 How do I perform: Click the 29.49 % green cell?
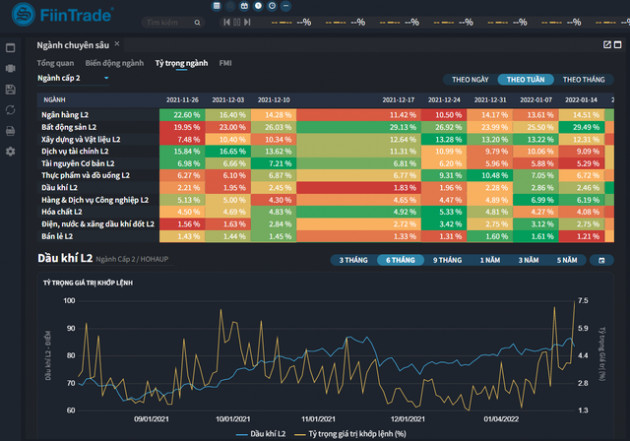pos(581,127)
